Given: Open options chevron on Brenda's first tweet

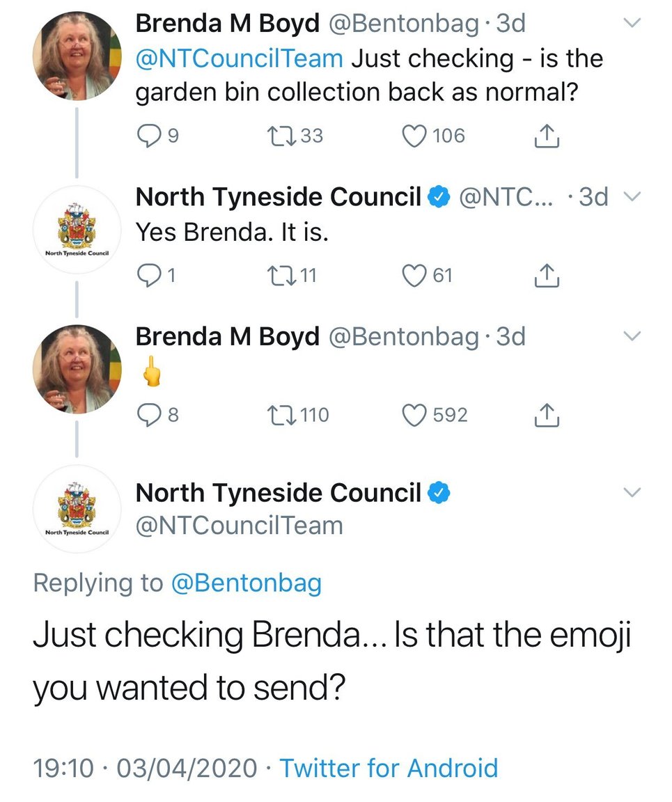Looking at the screenshot, I should (632, 24).
